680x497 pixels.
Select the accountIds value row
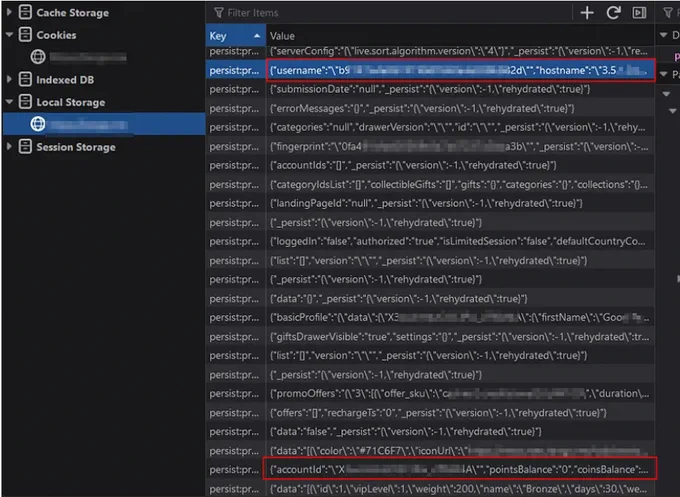click(460, 165)
